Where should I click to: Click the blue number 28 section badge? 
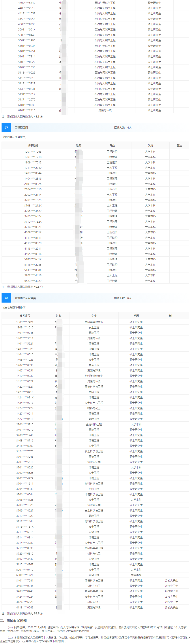click(x=6, y=298)
